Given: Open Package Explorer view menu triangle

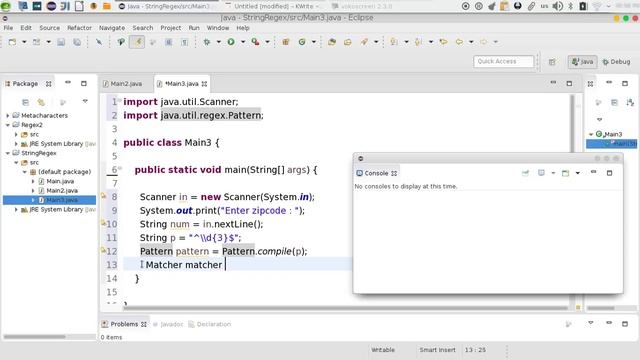Looking at the screenshot, I should [85, 101].
